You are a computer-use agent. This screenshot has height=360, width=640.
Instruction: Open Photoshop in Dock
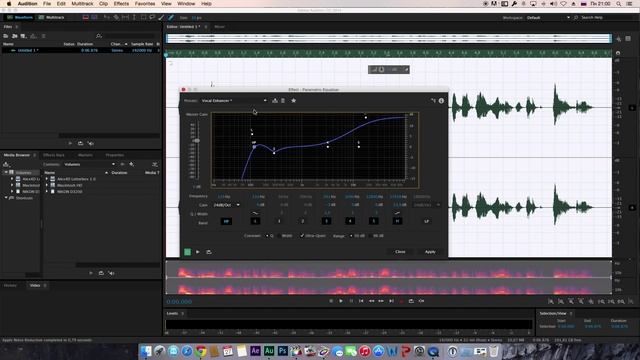click(x=282, y=351)
